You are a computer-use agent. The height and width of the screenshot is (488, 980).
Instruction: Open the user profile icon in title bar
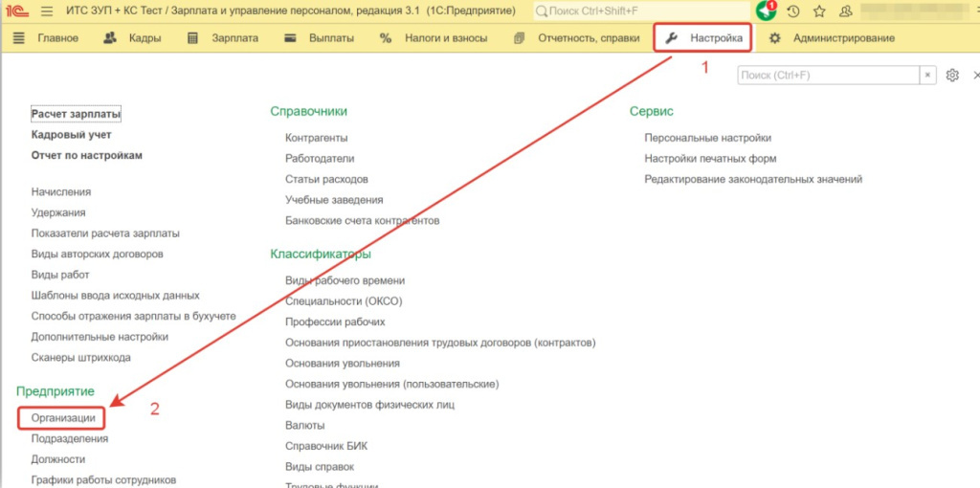point(847,11)
